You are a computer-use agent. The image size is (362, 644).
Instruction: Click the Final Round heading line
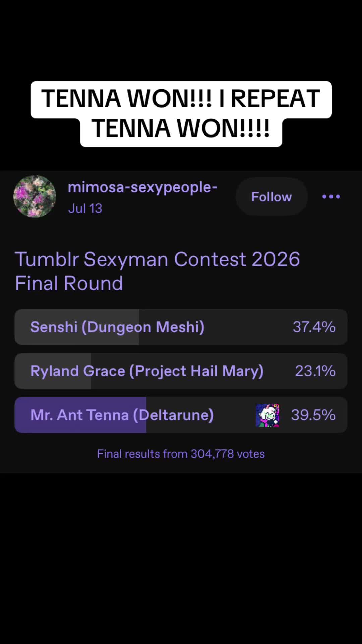[69, 283]
